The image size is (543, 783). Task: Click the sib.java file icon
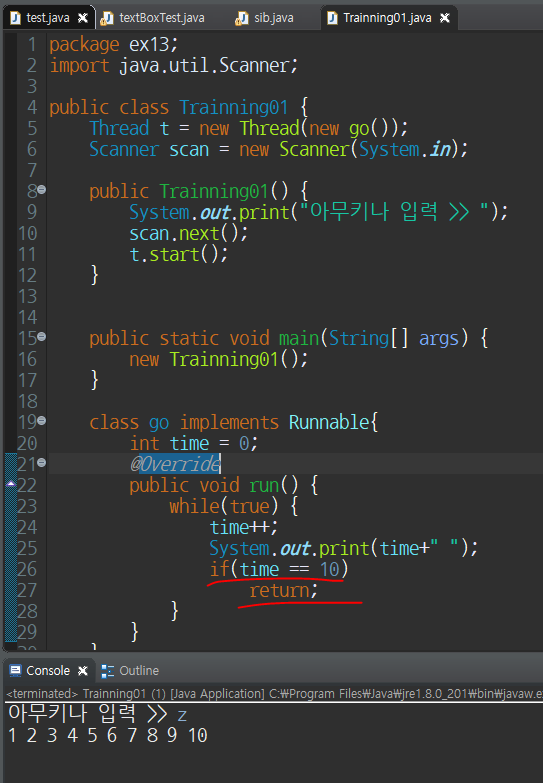click(x=241, y=18)
